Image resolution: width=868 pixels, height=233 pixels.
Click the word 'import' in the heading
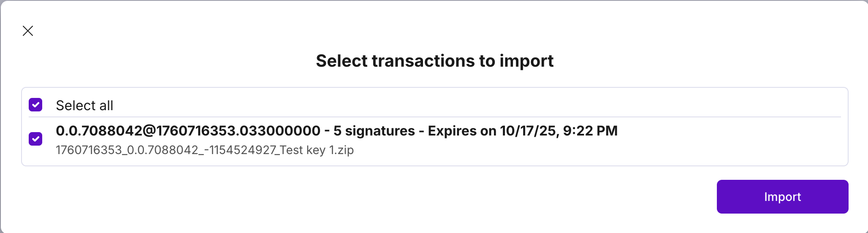pos(526,61)
